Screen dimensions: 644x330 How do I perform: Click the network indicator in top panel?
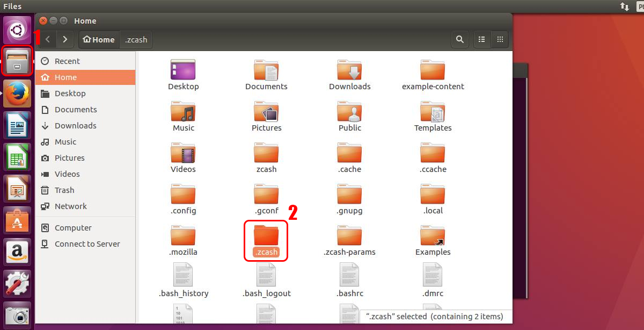(x=624, y=6)
